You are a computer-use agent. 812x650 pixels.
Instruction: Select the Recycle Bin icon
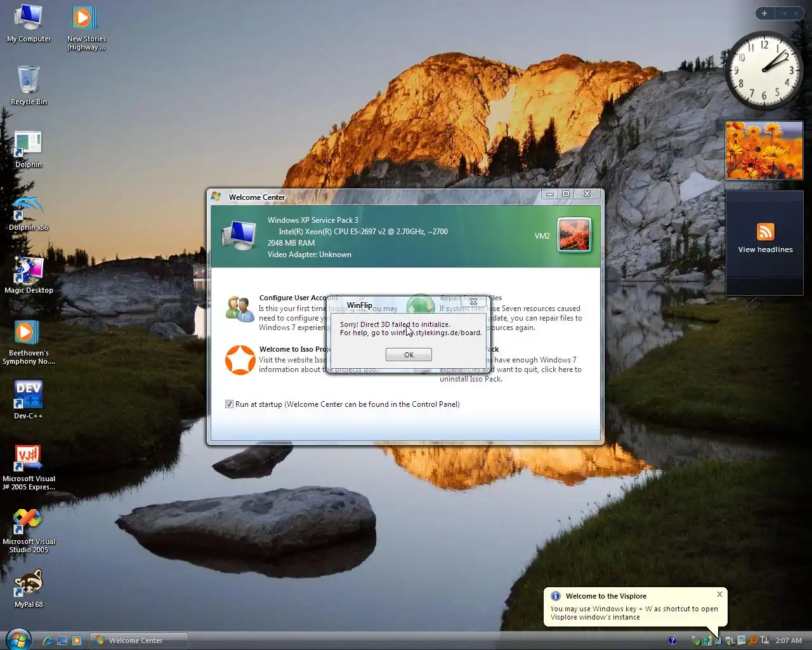coord(29,85)
